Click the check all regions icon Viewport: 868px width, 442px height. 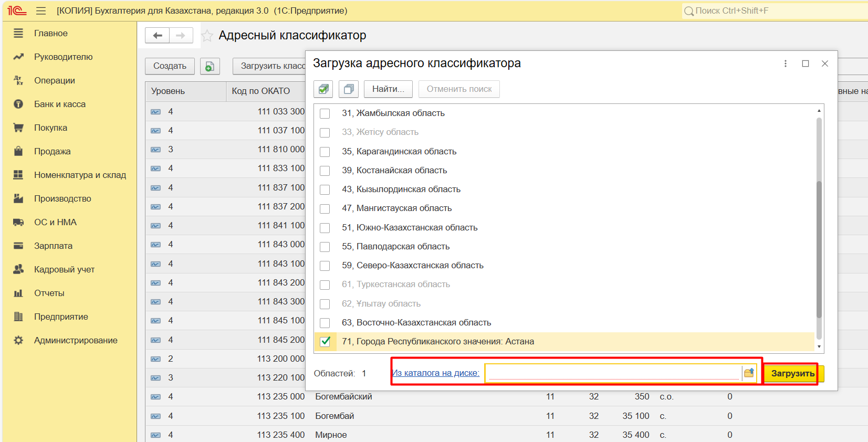323,89
